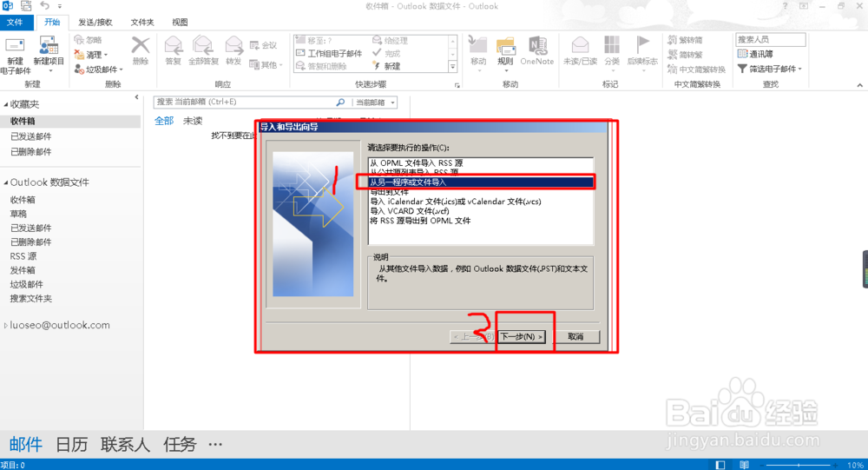Click the Ignore conversation icon
The width and height of the screenshot is (868, 470).
click(x=79, y=40)
